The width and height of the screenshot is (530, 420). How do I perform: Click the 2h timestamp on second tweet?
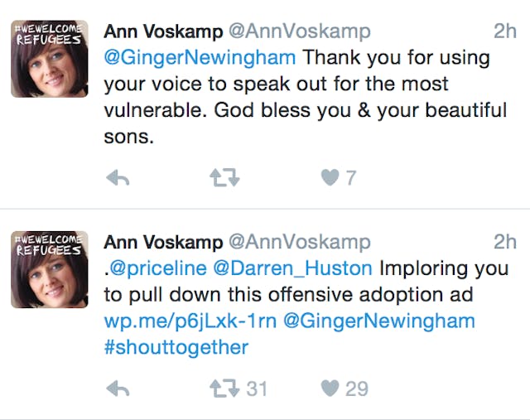coord(504,242)
